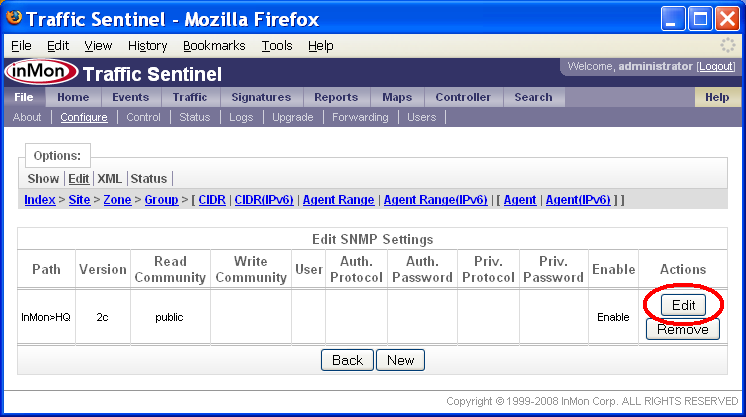
Task: Open the History menu
Action: click(148, 46)
